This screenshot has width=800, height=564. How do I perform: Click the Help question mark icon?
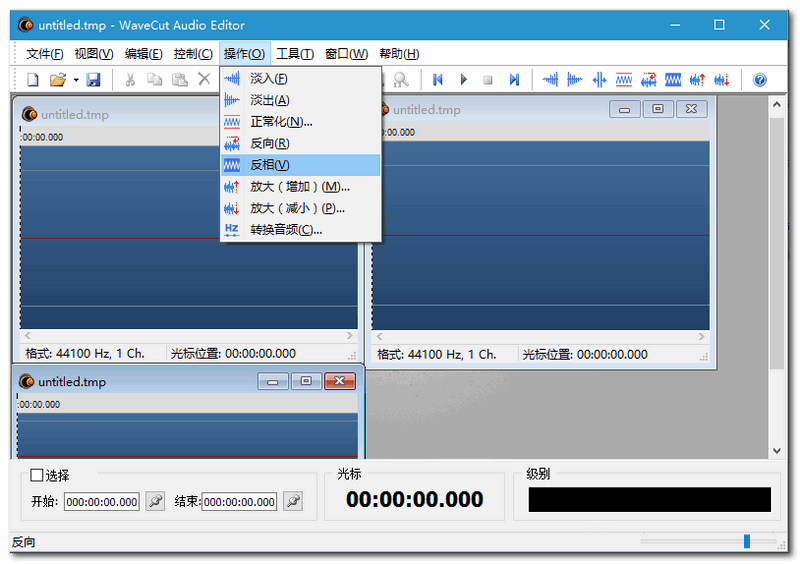pyautogui.click(x=759, y=80)
